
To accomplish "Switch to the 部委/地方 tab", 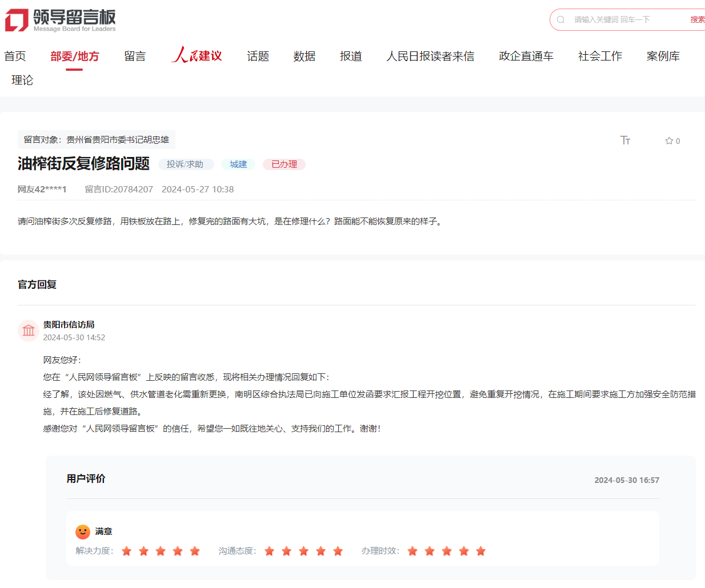I will (x=74, y=55).
